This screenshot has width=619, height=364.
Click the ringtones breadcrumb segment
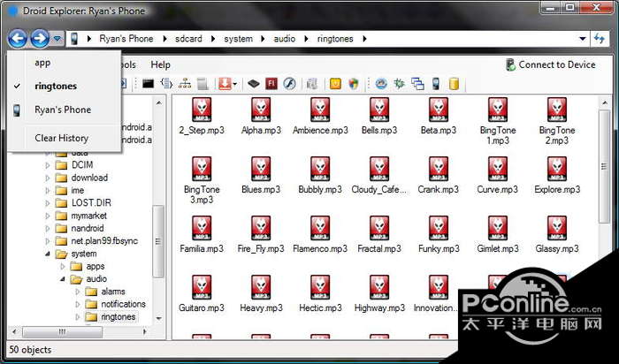click(335, 39)
